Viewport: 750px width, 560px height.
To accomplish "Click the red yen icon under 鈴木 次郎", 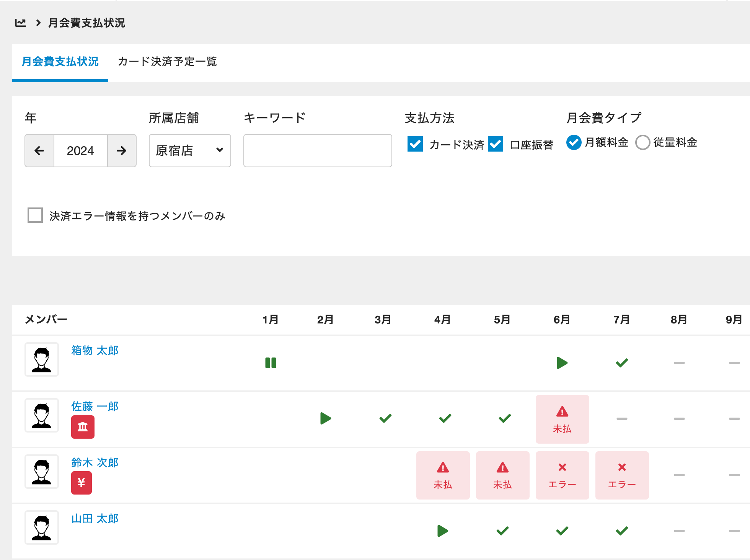I will click(x=81, y=483).
